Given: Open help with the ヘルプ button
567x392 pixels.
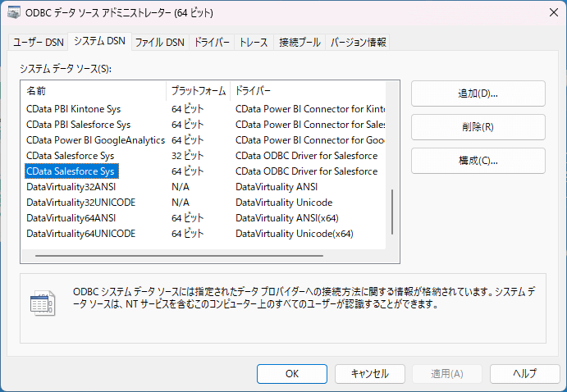Looking at the screenshot, I should pyautogui.click(x=524, y=373).
